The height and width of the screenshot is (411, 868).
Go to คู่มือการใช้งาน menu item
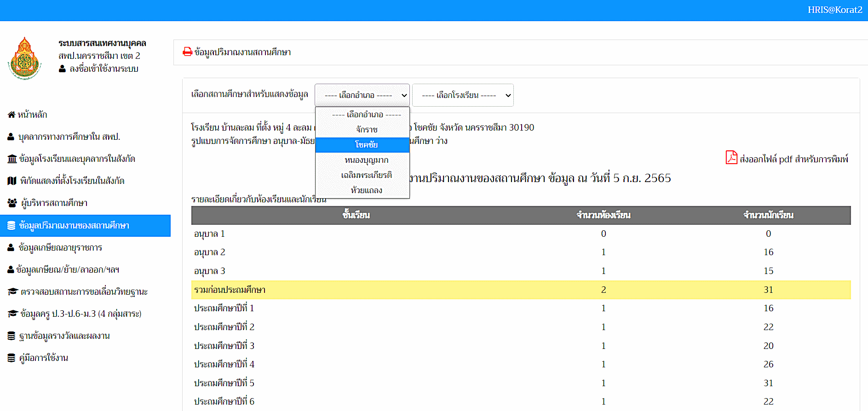click(43, 358)
